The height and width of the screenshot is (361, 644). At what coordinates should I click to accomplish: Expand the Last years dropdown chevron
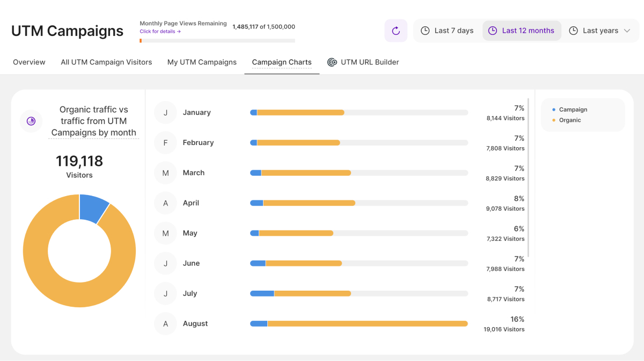click(627, 31)
